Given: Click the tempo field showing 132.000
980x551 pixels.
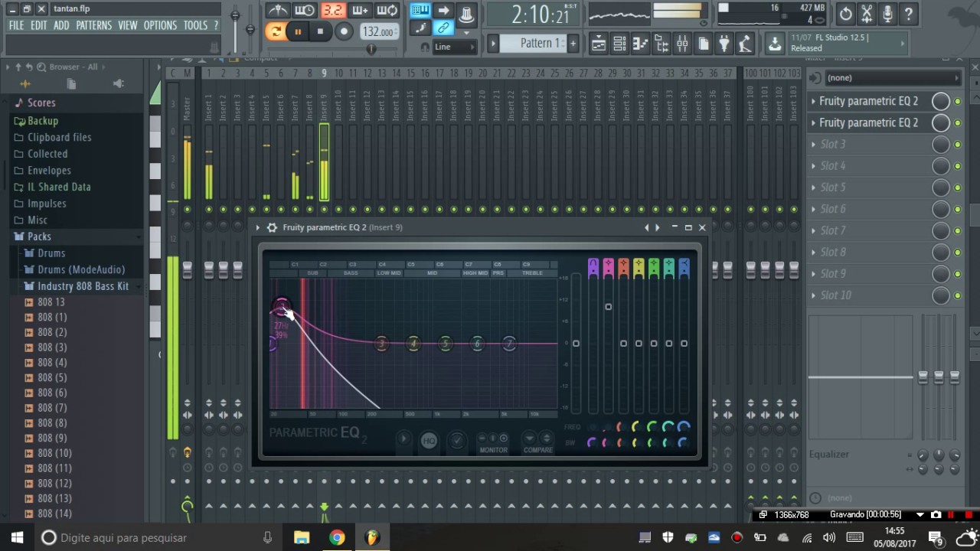Looking at the screenshot, I should point(378,32).
